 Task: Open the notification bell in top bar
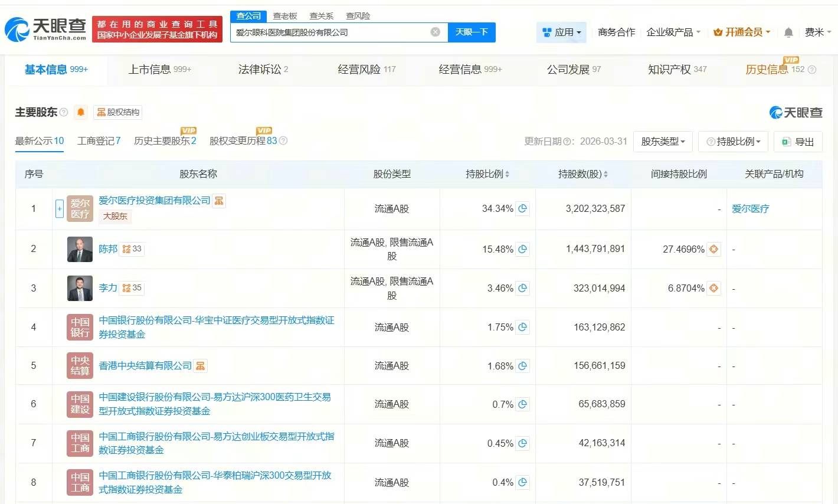pos(788,32)
